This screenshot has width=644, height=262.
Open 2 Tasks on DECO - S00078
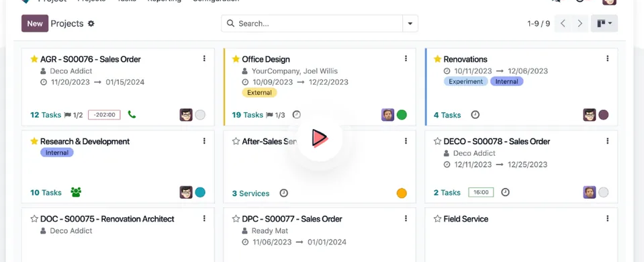(447, 193)
